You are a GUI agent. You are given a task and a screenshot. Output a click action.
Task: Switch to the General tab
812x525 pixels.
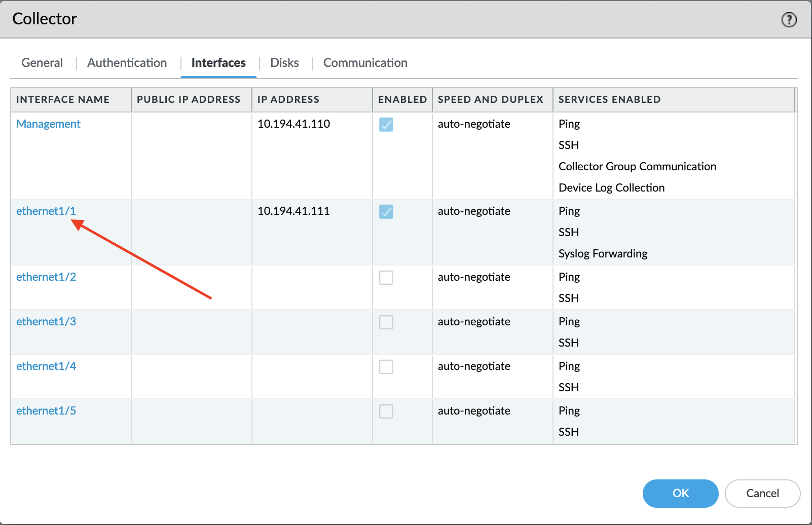42,62
